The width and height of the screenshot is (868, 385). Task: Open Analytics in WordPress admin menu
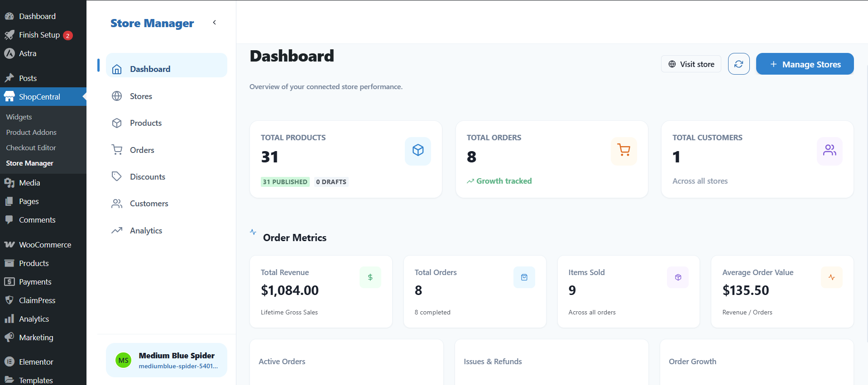click(x=43, y=319)
